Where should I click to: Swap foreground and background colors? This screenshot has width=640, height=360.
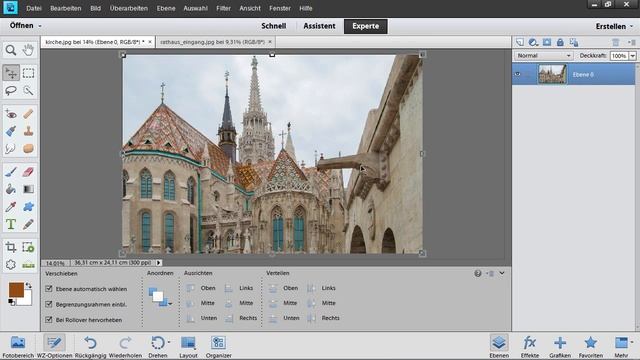28,285
